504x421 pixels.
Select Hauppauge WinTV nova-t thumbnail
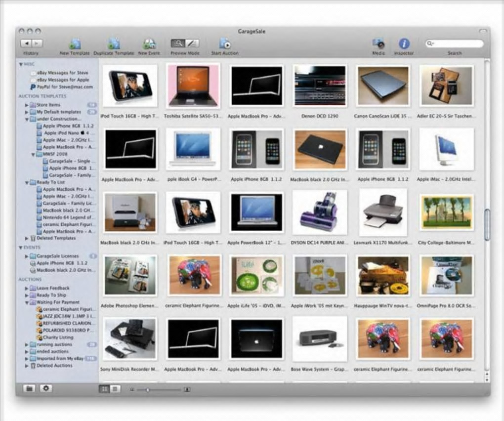tap(383, 275)
